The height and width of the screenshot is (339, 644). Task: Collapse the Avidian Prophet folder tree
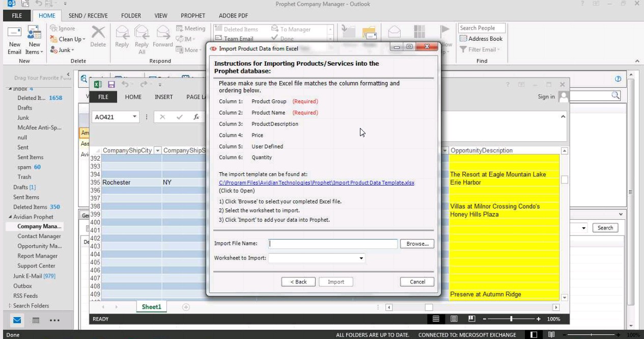10,217
